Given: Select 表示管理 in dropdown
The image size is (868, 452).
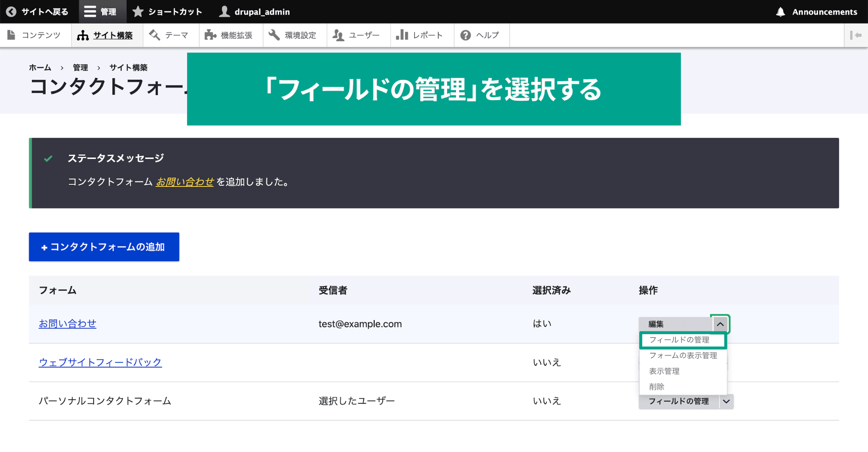Looking at the screenshot, I should (683, 371).
